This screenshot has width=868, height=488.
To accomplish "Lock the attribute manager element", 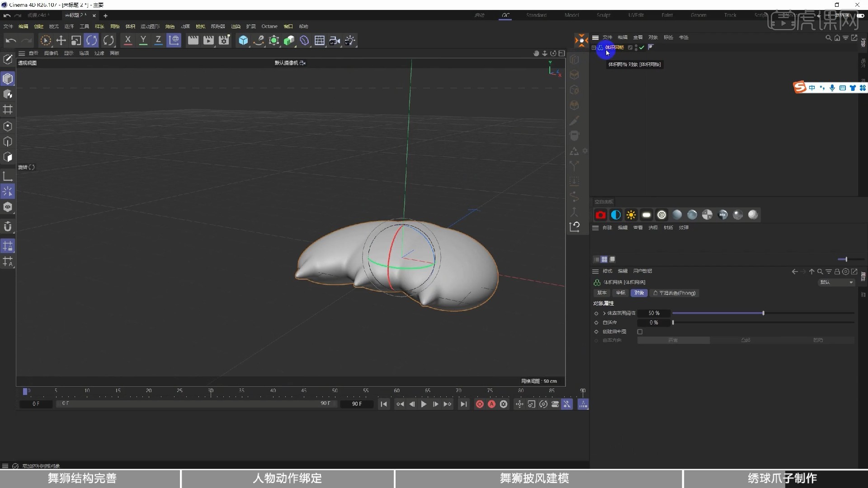I will (837, 272).
